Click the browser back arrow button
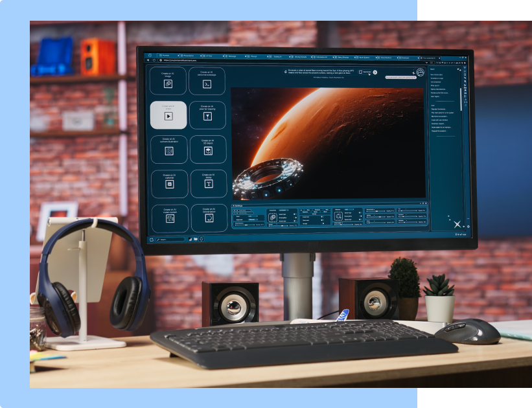Viewport: 532px width, 408px height. click(148, 60)
